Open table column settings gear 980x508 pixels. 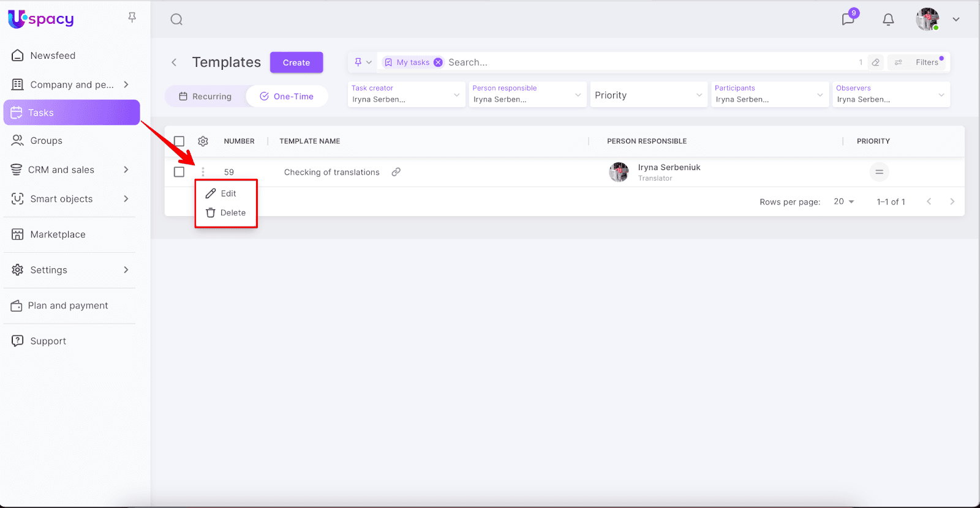[203, 141]
